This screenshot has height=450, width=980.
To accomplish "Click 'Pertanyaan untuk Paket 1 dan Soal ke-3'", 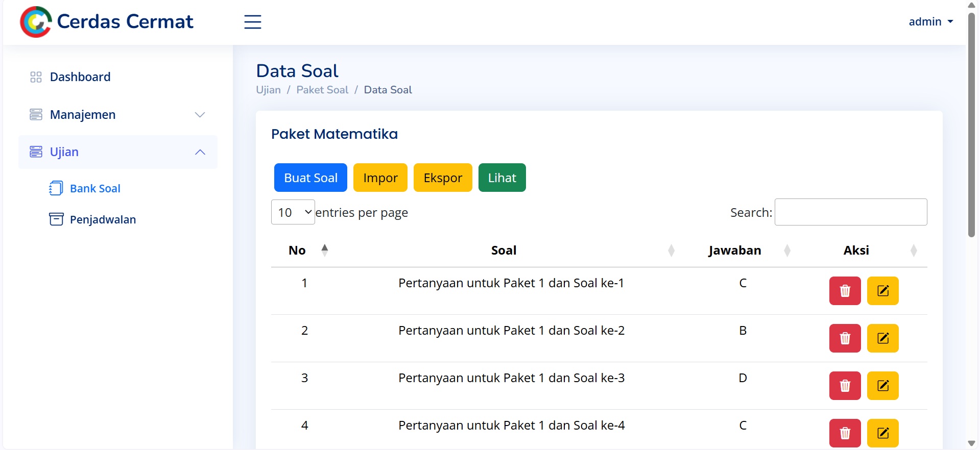I will pos(511,378).
